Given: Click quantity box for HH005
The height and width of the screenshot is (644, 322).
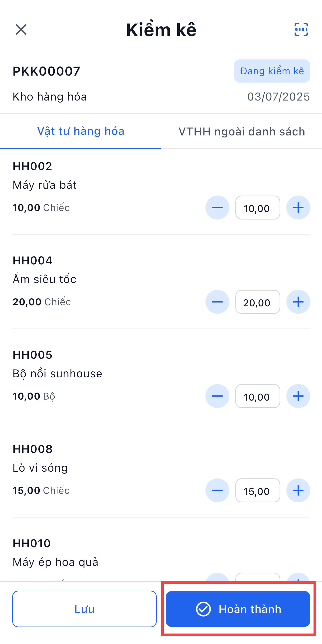Looking at the screenshot, I should pyautogui.click(x=257, y=396).
